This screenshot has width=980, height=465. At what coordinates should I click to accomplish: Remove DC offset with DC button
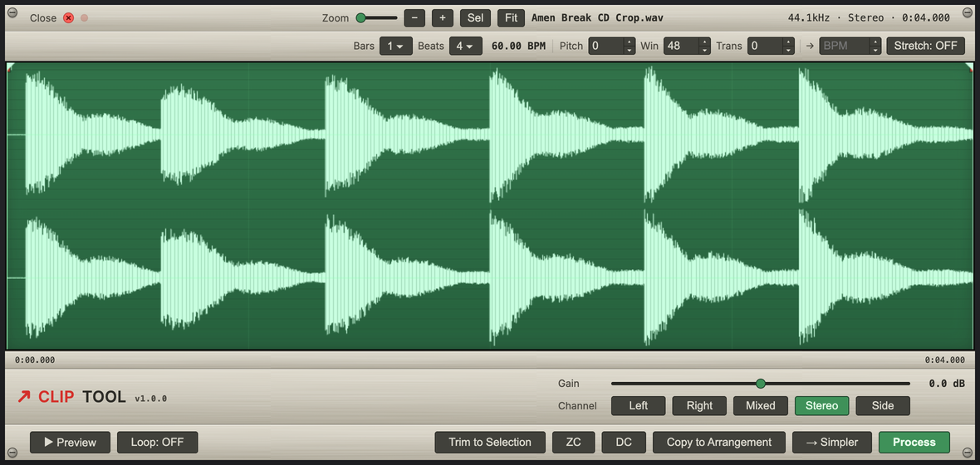click(624, 442)
